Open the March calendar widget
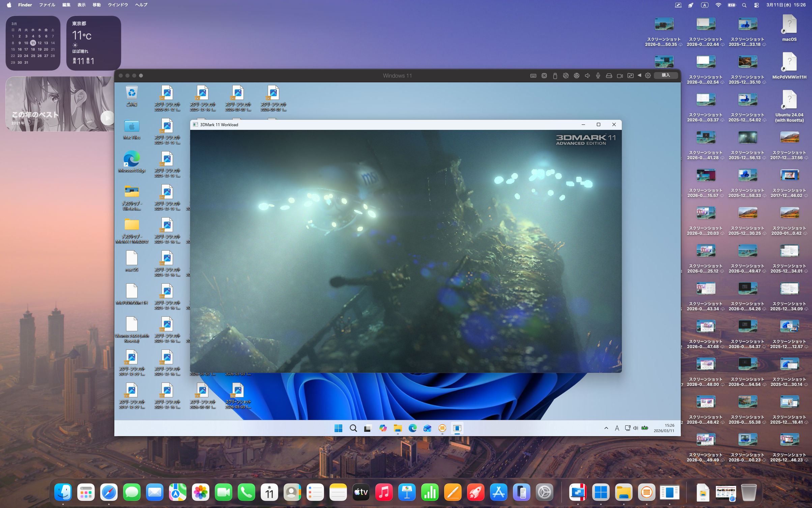Image resolution: width=812 pixels, height=508 pixels. (33, 43)
